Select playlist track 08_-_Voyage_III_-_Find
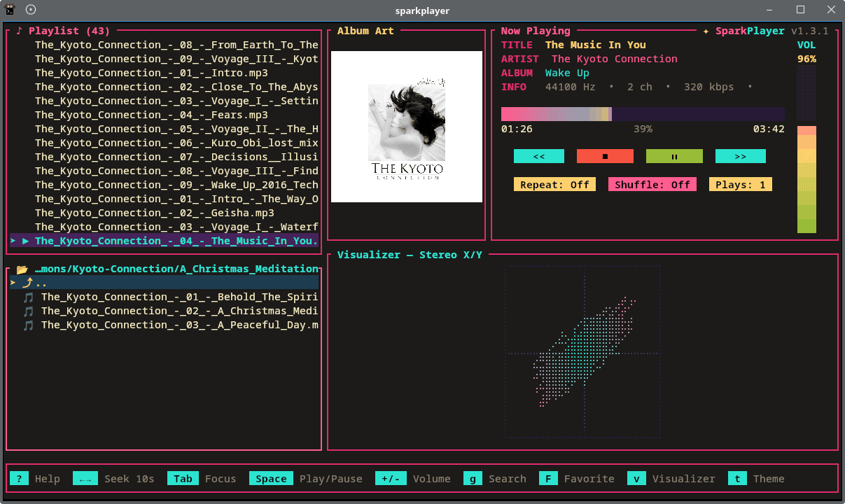This screenshot has height=504, width=845. pos(176,171)
